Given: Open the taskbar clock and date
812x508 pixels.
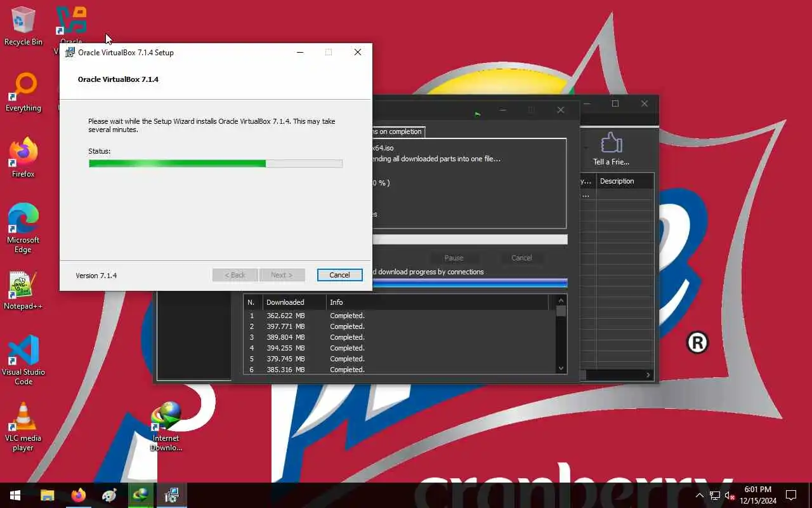Looking at the screenshot, I should (758, 495).
